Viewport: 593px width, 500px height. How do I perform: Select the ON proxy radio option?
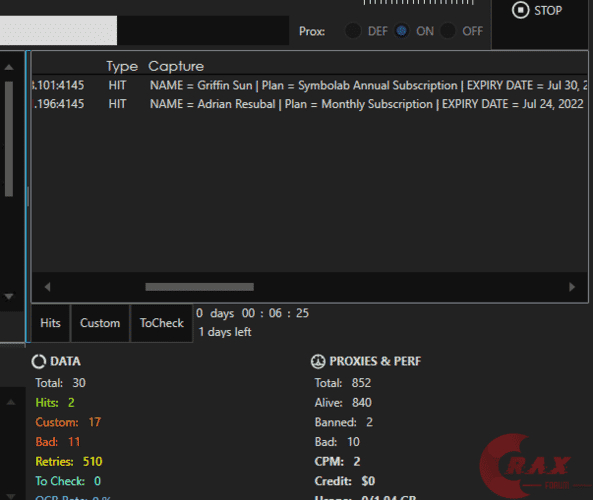(401, 31)
